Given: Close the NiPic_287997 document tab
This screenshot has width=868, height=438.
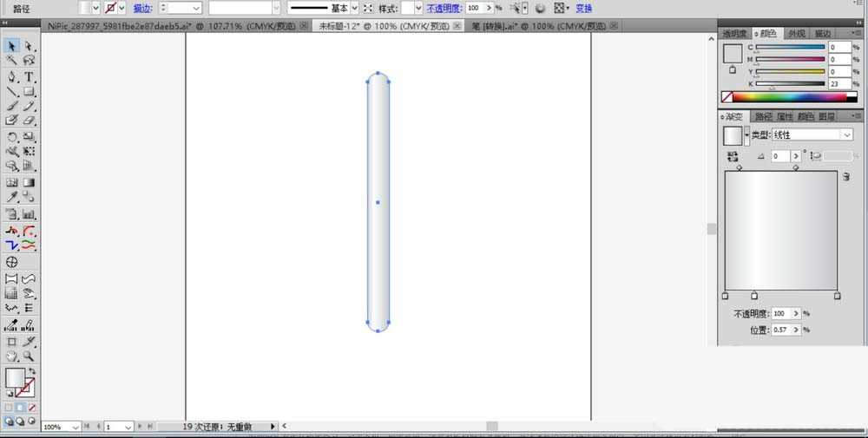Looking at the screenshot, I should click(304, 27).
